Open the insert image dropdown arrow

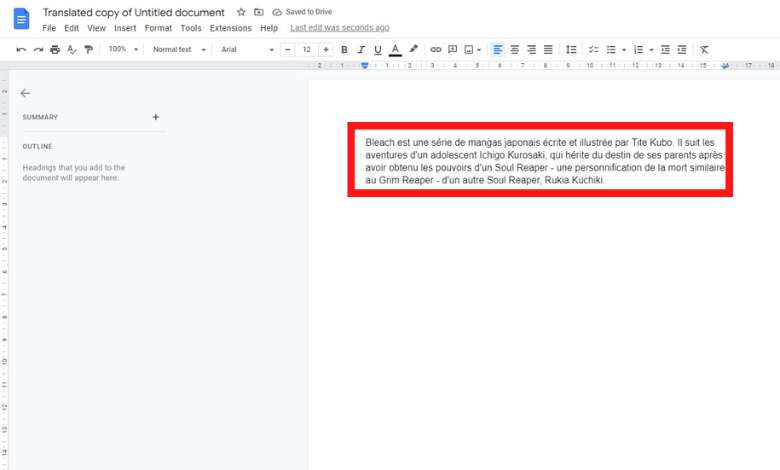(479, 50)
